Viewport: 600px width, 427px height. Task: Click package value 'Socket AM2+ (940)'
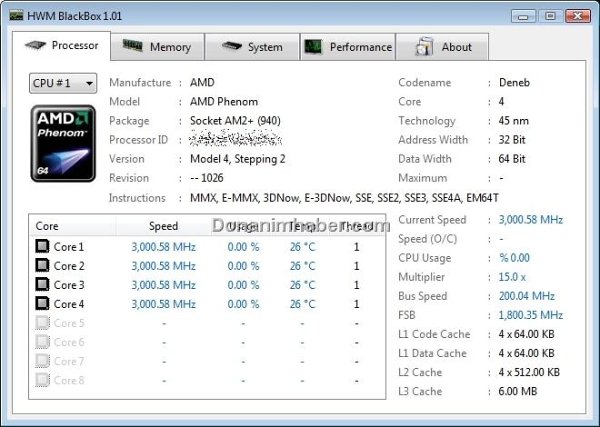[235, 121]
